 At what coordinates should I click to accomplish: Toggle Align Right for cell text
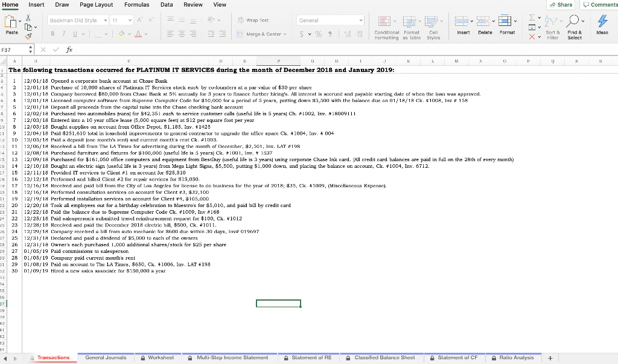click(193, 34)
